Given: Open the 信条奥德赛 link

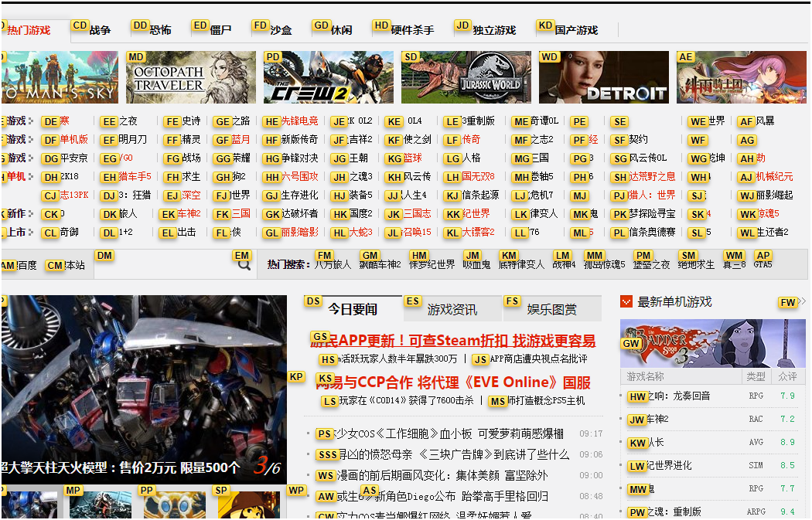Looking at the screenshot, I should 652,233.
